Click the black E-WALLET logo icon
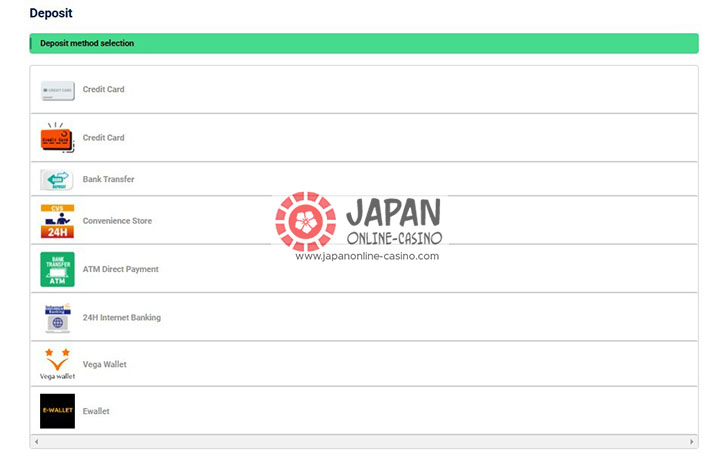Image resolution: width=720 pixels, height=458 pixels. tap(57, 411)
